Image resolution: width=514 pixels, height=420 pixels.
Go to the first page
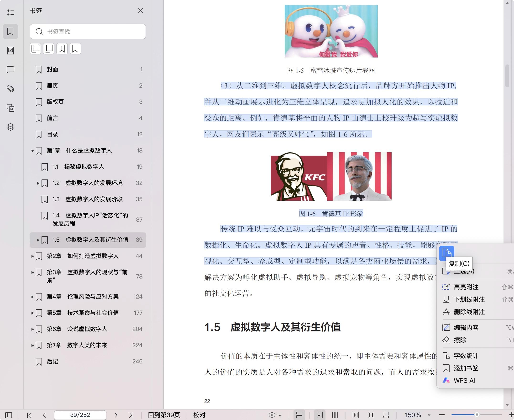(29, 415)
